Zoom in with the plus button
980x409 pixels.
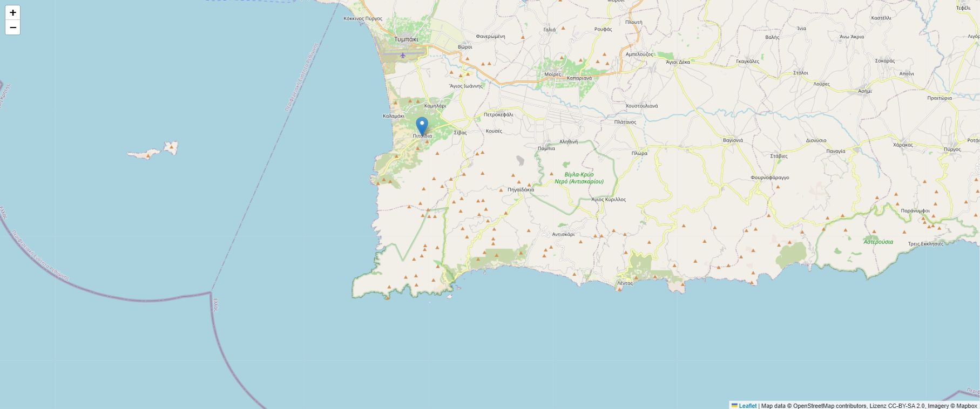(13, 12)
